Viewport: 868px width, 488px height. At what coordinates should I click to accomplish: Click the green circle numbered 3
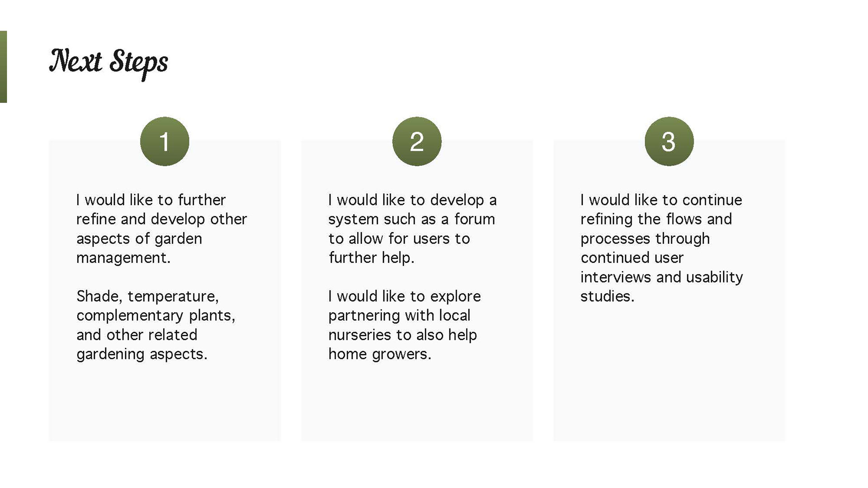point(669,141)
